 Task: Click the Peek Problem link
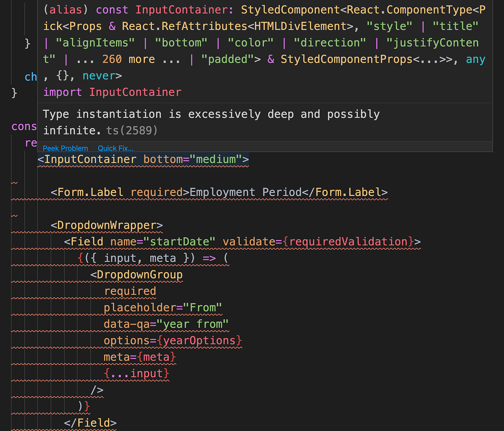65,148
